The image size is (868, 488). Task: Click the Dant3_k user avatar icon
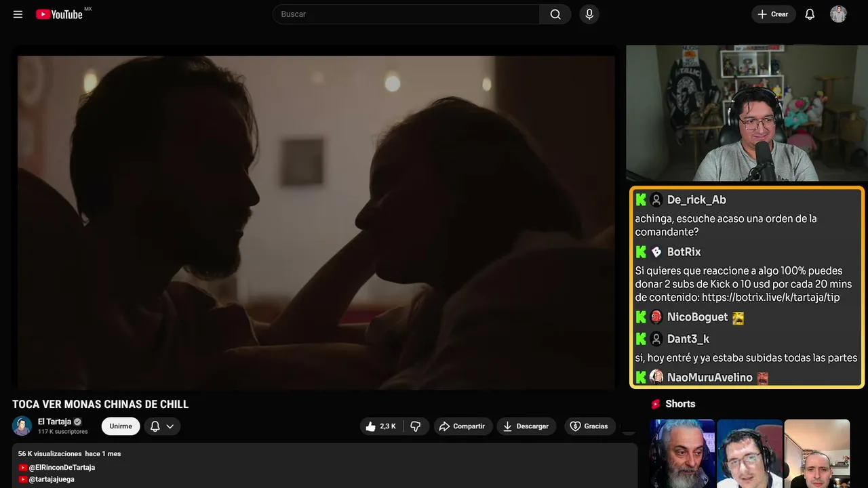(656, 339)
